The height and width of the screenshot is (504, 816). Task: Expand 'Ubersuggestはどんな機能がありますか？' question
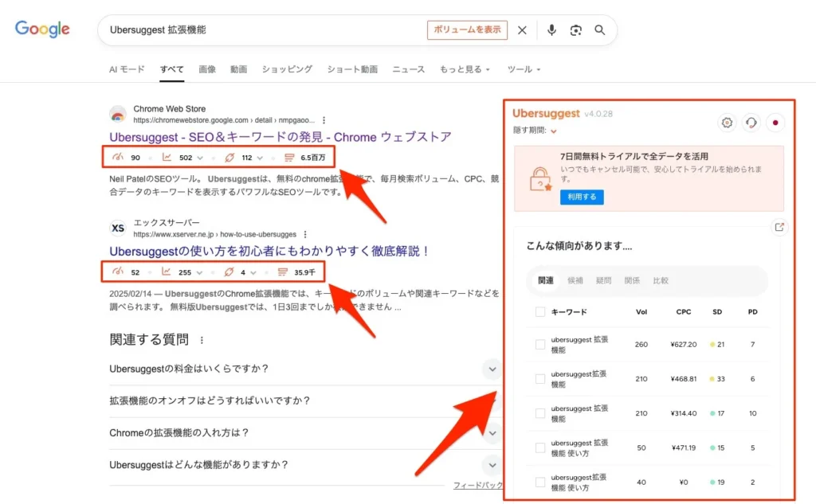(492, 464)
